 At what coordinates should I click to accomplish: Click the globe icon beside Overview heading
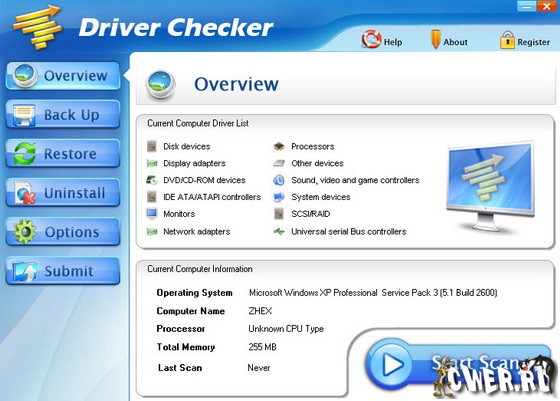tap(161, 84)
